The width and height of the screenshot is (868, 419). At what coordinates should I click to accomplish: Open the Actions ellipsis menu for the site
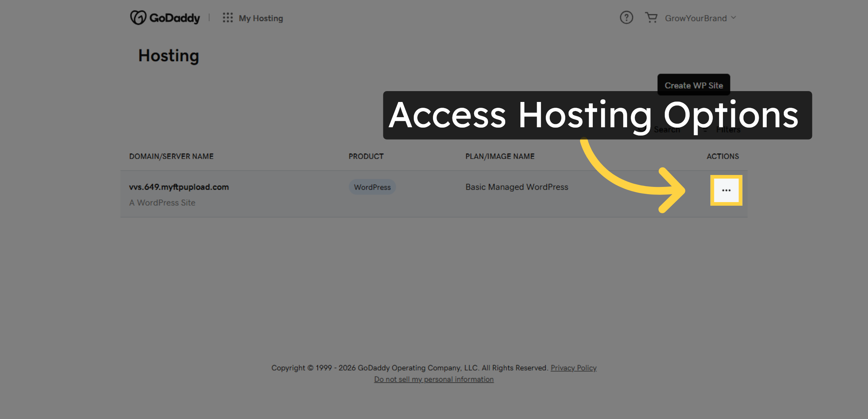[x=726, y=190]
